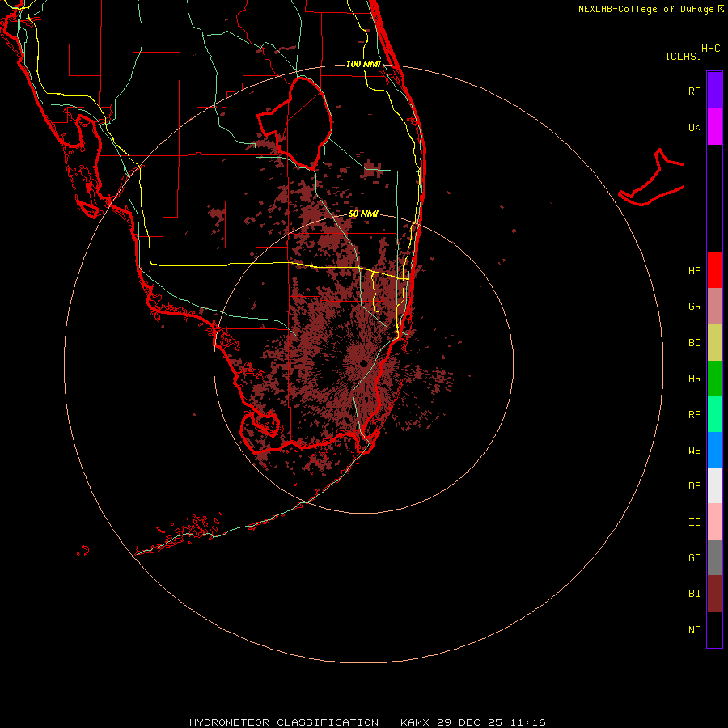Select the IC light pink swatch
The height and width of the screenshot is (728, 728).
pyautogui.click(x=714, y=522)
